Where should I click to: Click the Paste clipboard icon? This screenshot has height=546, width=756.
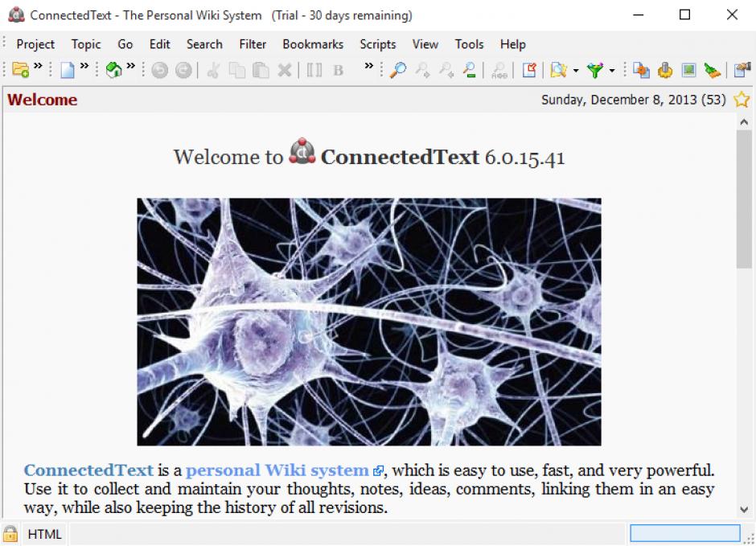261,70
